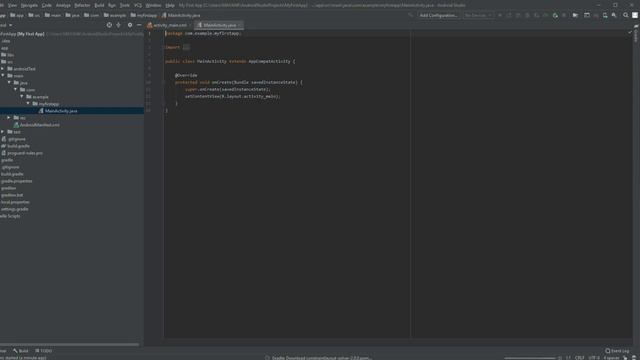Close the MainActivity.java editor tab
The height and width of the screenshot is (360, 640).
pos(239,25)
